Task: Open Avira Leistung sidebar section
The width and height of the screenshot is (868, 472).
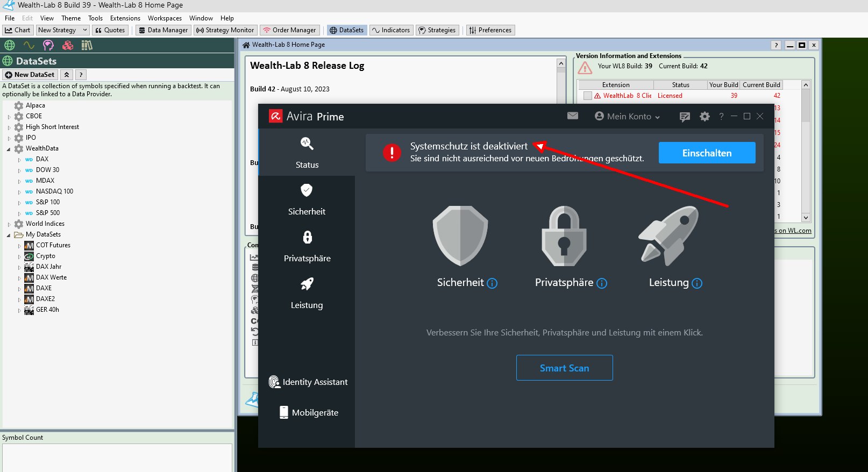Action: 307,293
